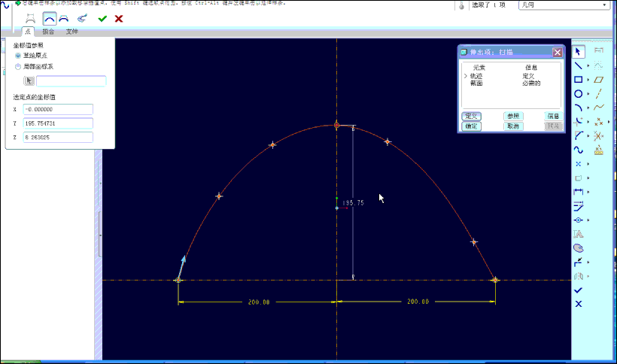Select the parallelogram tool in right column
The width and height of the screenshot is (617, 364).
[598, 80]
